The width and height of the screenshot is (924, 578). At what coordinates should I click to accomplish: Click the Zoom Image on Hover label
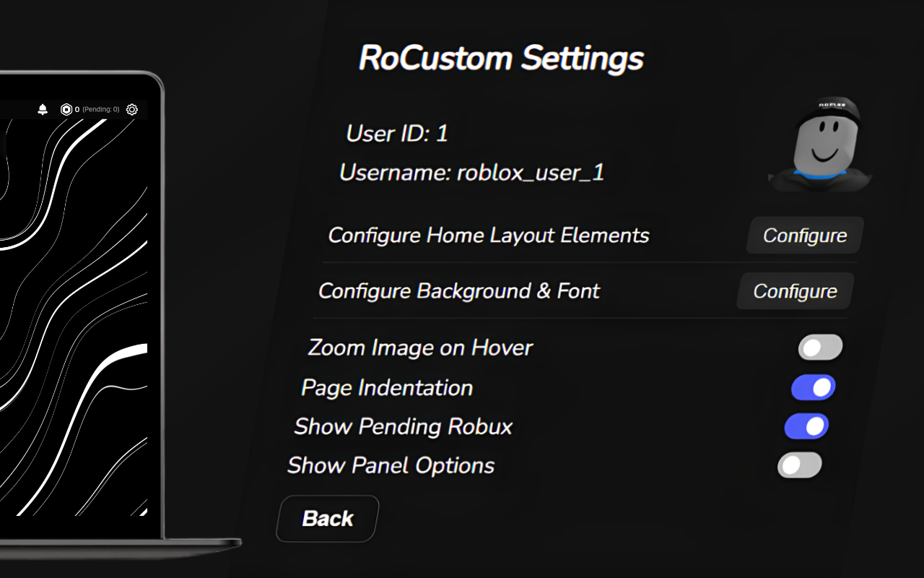[420, 348]
